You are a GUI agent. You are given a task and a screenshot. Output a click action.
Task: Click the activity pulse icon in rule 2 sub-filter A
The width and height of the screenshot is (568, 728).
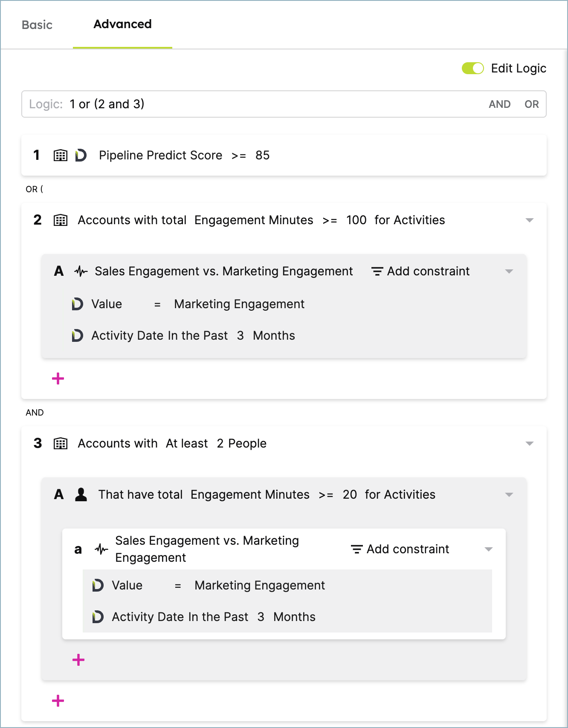(x=81, y=271)
